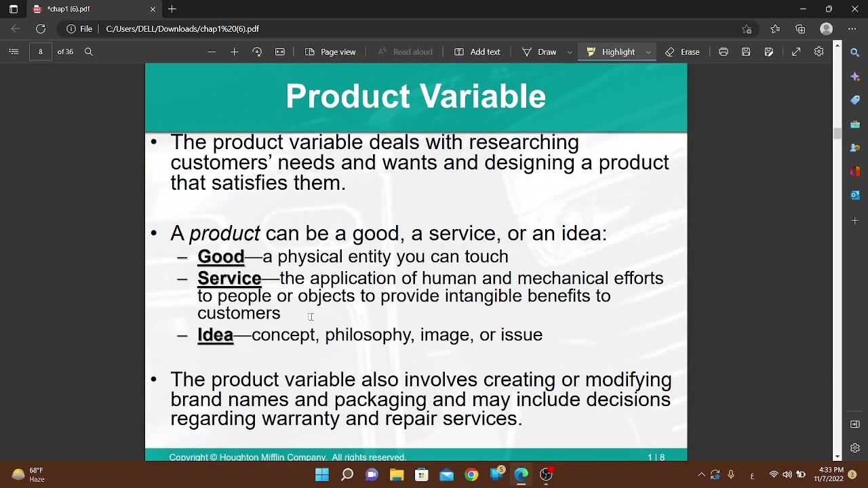Save the PDF with the disk icon

click(x=746, y=52)
